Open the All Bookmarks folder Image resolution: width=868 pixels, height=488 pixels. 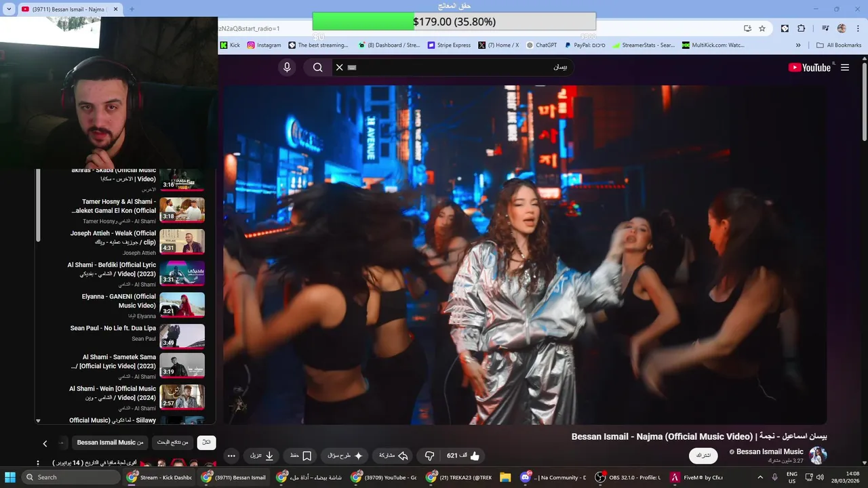coord(839,45)
